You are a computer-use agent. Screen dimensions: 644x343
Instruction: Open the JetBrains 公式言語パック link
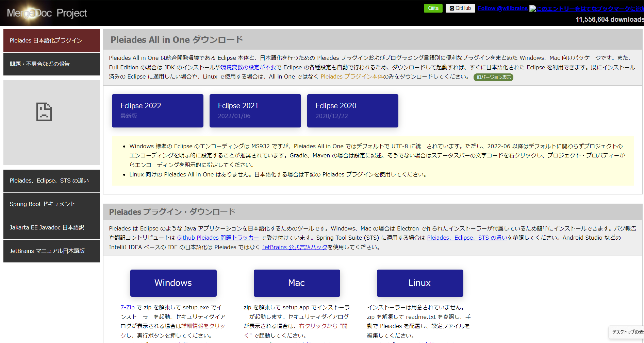pyautogui.click(x=295, y=247)
